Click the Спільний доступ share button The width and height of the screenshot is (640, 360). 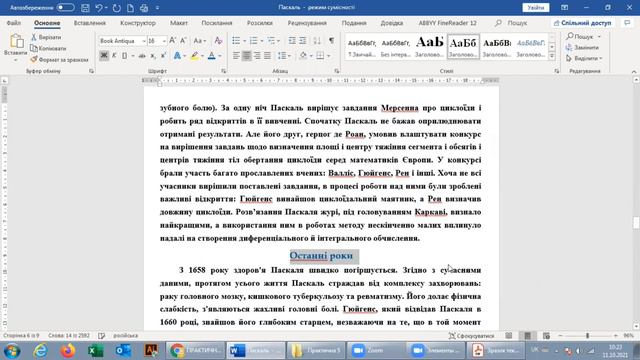coord(583,23)
